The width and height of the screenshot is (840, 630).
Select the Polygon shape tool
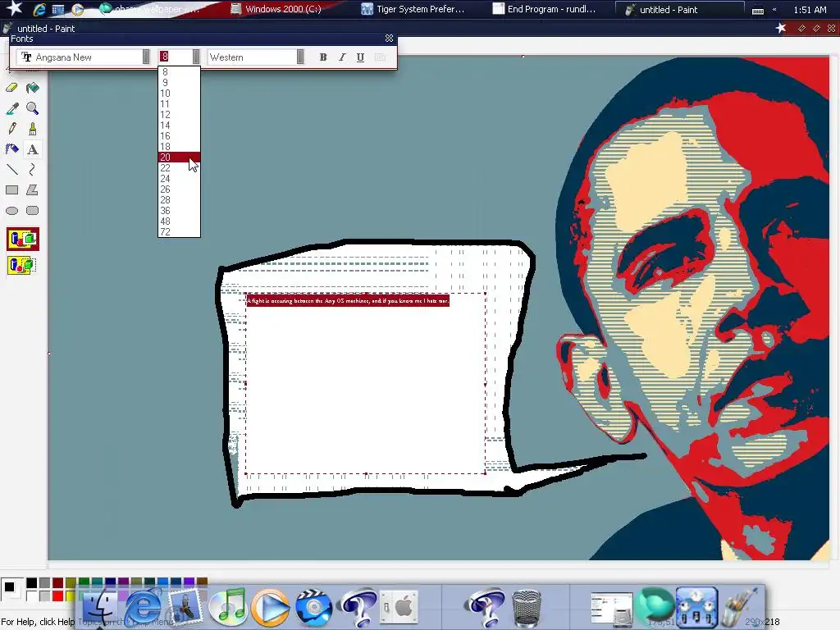click(x=33, y=190)
